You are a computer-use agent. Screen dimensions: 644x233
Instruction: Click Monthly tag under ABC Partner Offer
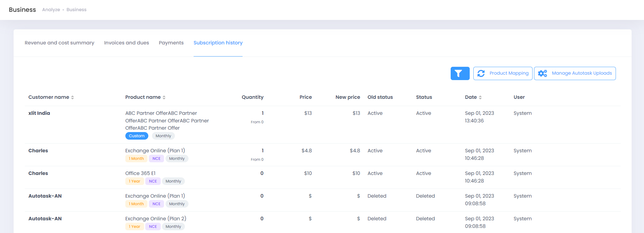coord(163,136)
